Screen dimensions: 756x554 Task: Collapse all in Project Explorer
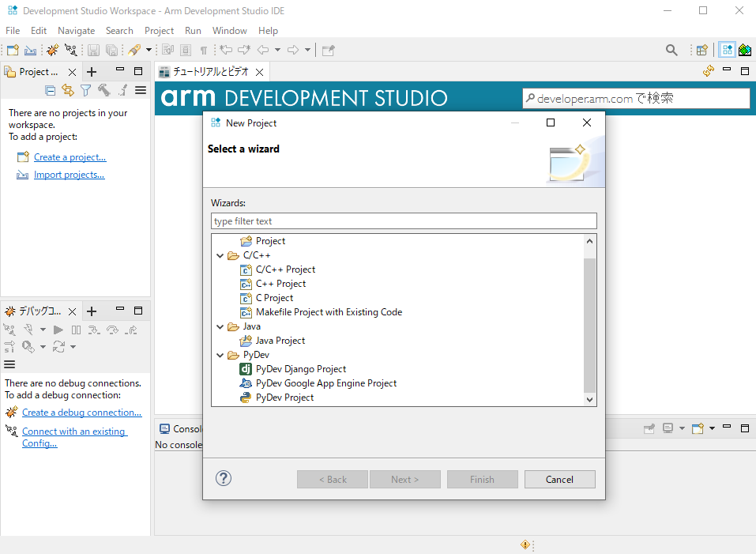(x=50, y=90)
